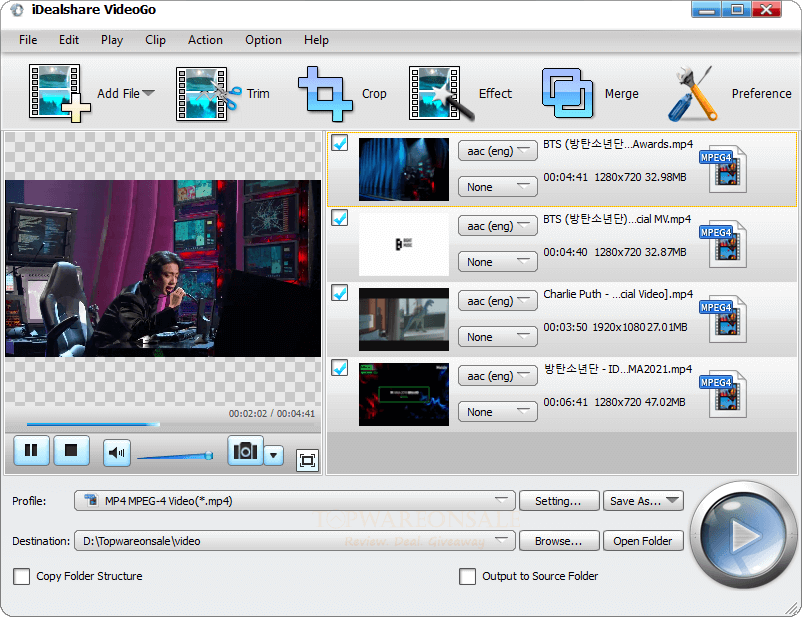
Task: Uncheck the Charlie Puth video checkbox
Action: click(340, 293)
